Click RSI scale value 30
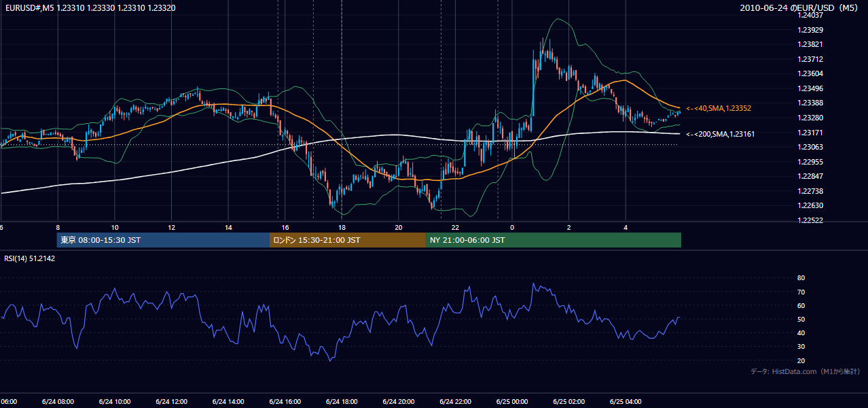This screenshot has width=868, height=408. pyautogui.click(x=801, y=347)
